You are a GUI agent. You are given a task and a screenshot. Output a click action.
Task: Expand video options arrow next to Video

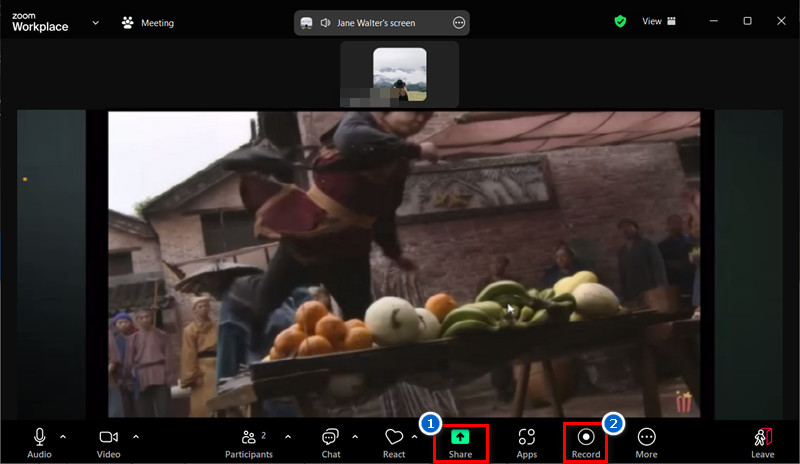(136, 437)
